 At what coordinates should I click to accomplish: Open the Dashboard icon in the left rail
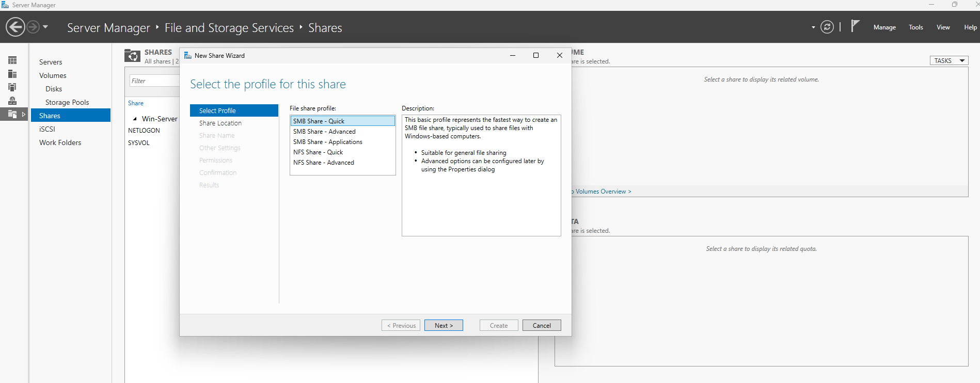click(x=12, y=60)
